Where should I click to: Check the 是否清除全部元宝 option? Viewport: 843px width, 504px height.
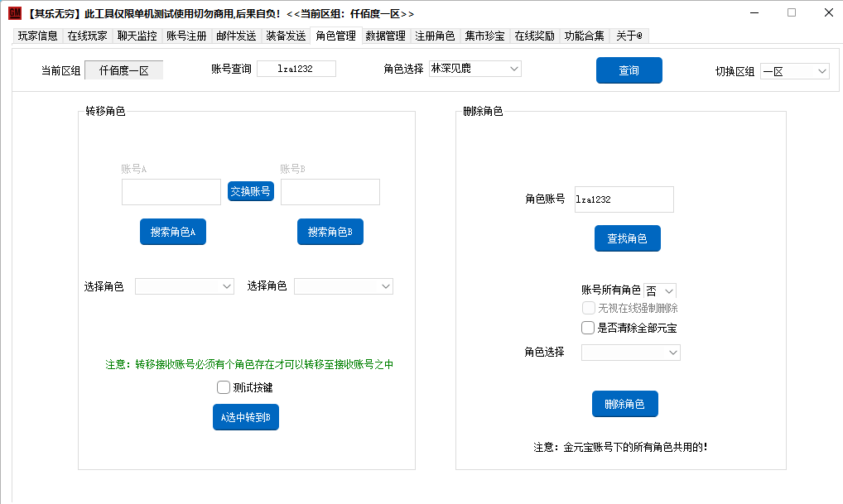(588, 328)
